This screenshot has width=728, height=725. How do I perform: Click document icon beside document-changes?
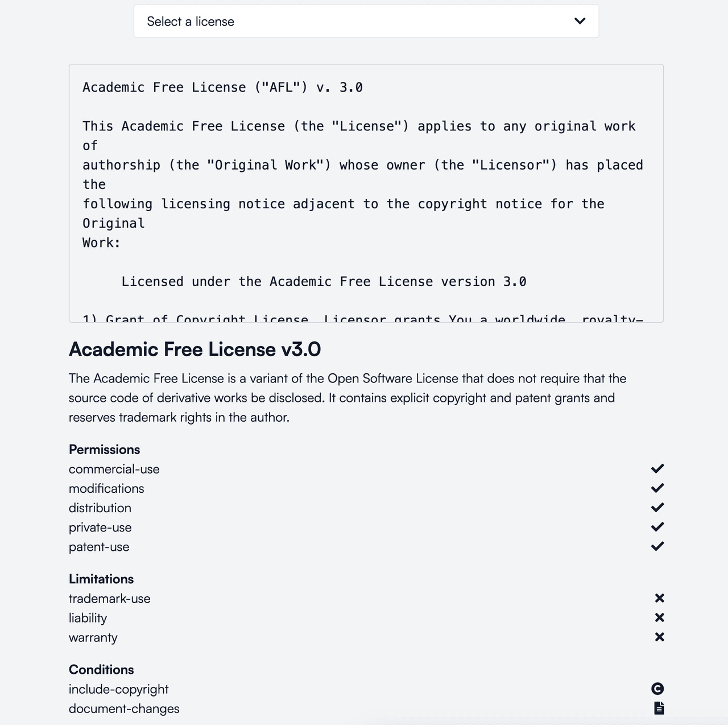(x=659, y=708)
